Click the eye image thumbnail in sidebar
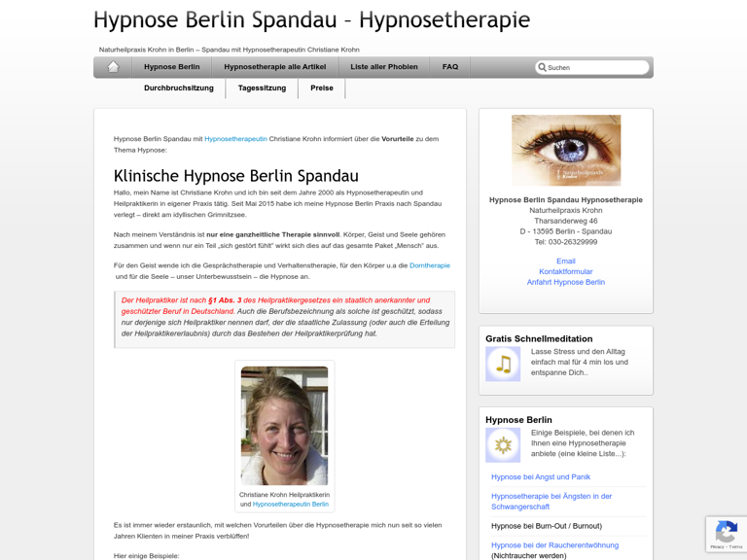The image size is (747, 560). click(x=566, y=151)
